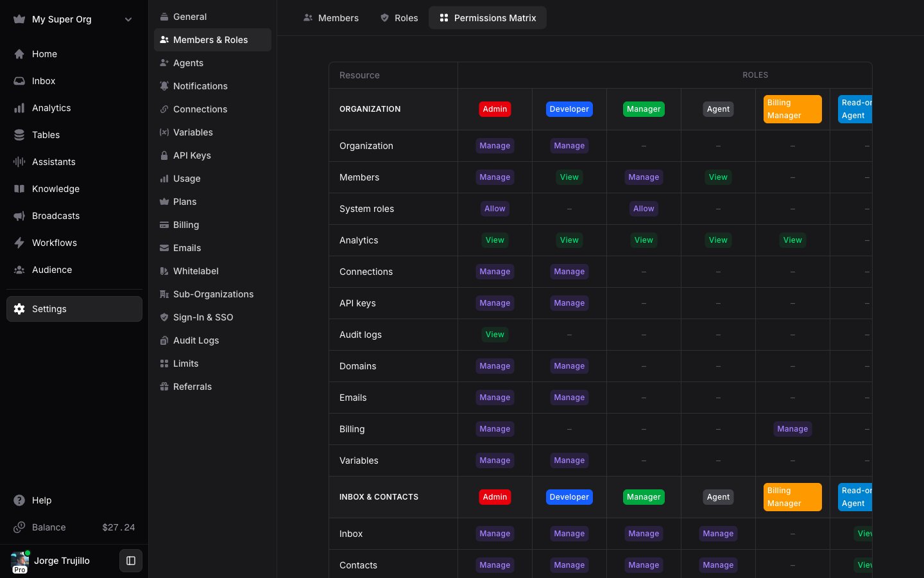Click the Domains resource row label

(x=358, y=366)
